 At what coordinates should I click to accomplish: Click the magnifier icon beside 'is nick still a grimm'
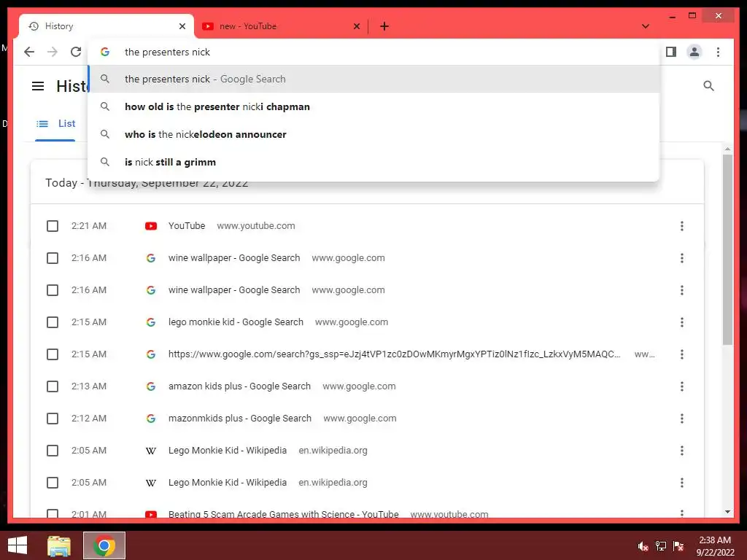click(105, 162)
